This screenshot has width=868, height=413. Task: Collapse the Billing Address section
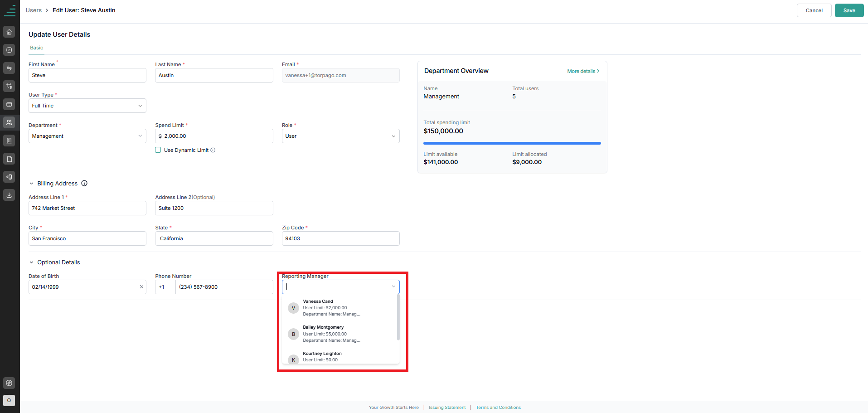click(x=31, y=184)
